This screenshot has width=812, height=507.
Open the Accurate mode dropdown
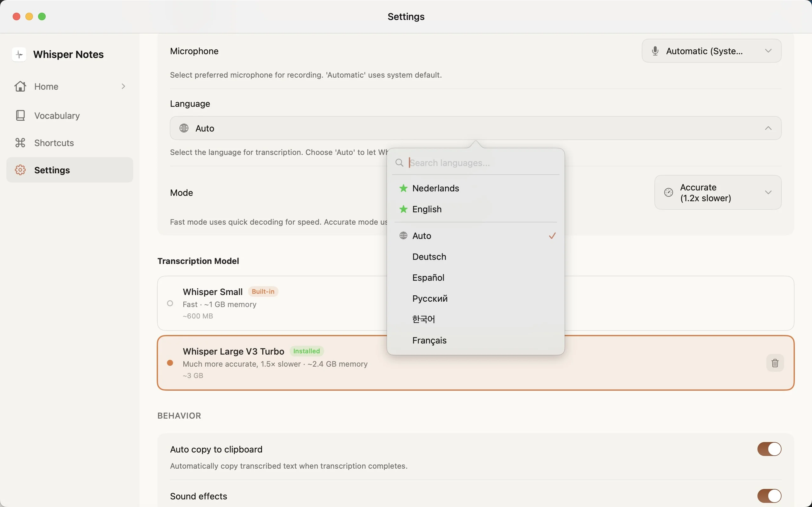tap(718, 192)
